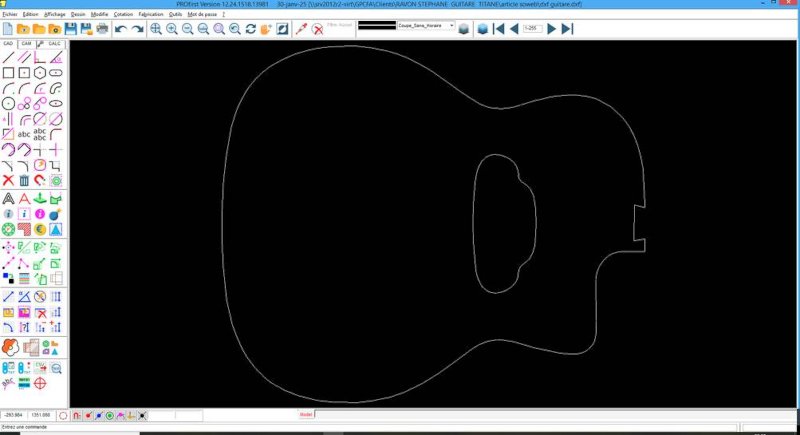
Task: Redo the last undone action
Action: pos(137,29)
